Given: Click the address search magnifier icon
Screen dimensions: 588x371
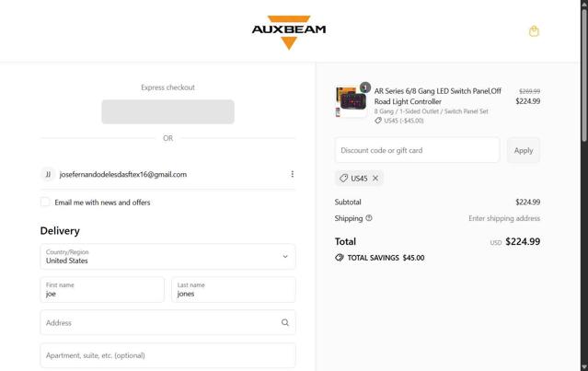Looking at the screenshot, I should point(285,322).
